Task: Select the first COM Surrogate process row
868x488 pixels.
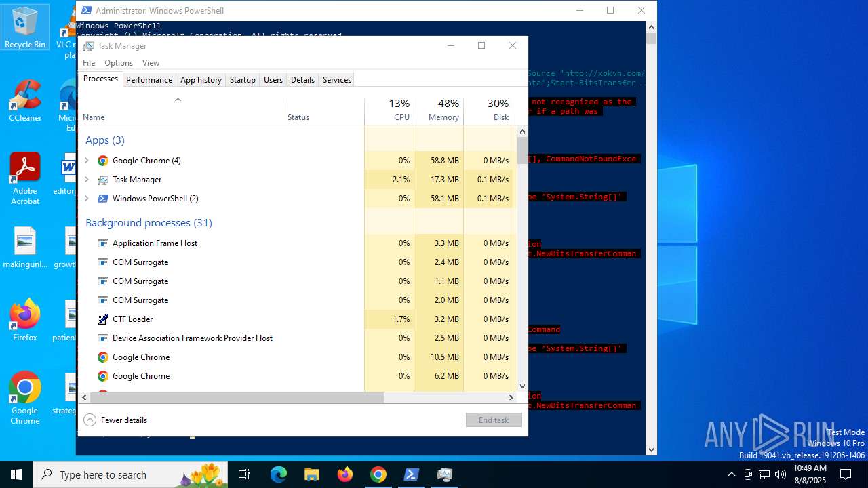Action: coord(297,262)
